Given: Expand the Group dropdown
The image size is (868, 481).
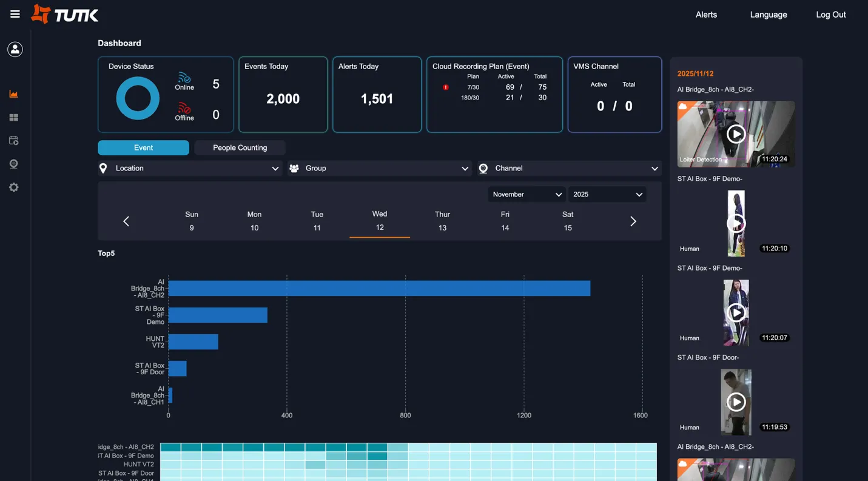Looking at the screenshot, I should click(379, 168).
